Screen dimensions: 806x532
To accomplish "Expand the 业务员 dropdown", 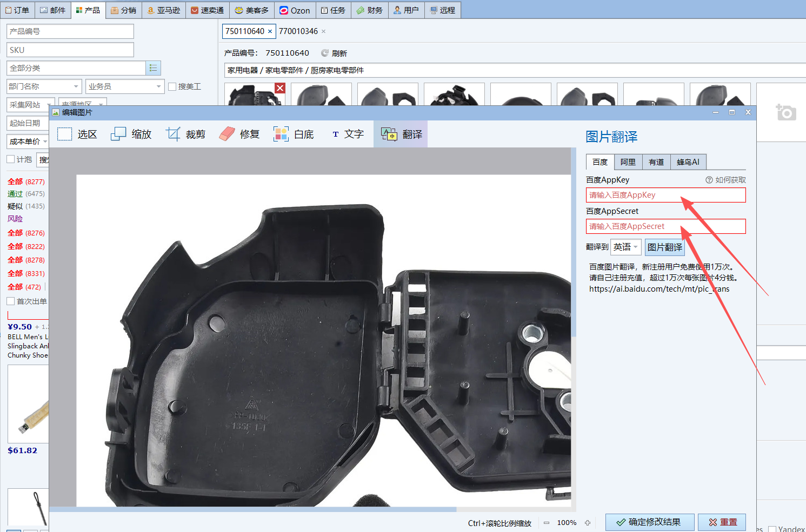I will 125,86.
